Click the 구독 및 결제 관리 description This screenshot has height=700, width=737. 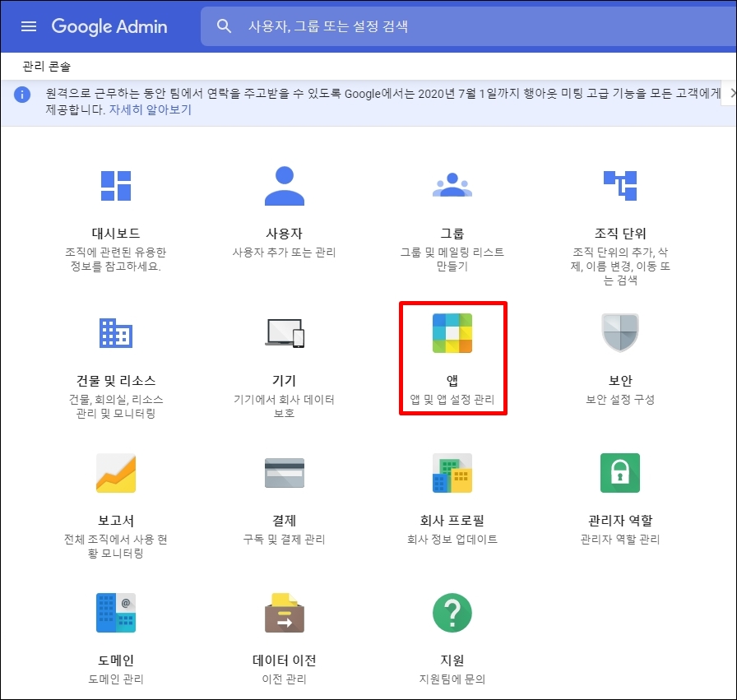pyautogui.click(x=284, y=540)
